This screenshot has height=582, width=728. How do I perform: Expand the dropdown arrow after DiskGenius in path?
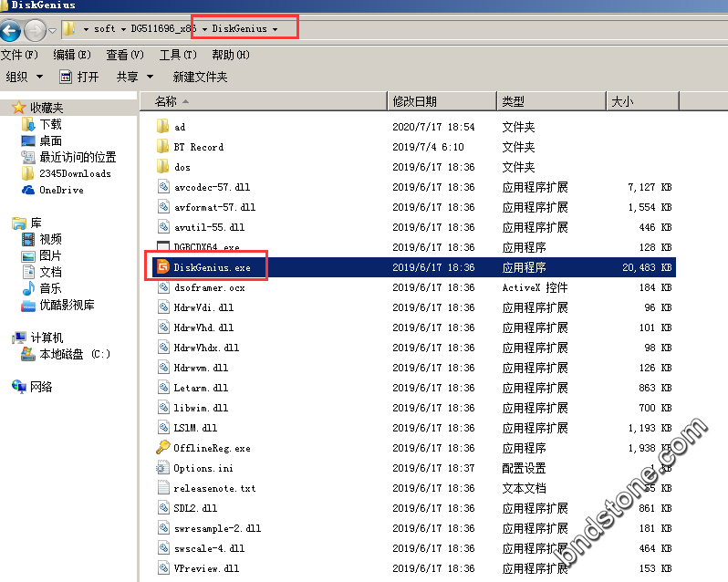[x=275, y=29]
